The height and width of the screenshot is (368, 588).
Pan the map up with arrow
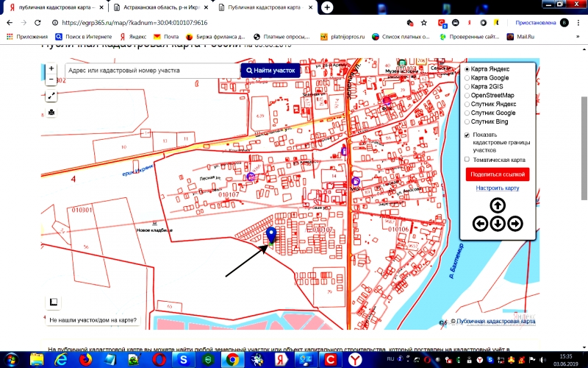[498, 205]
